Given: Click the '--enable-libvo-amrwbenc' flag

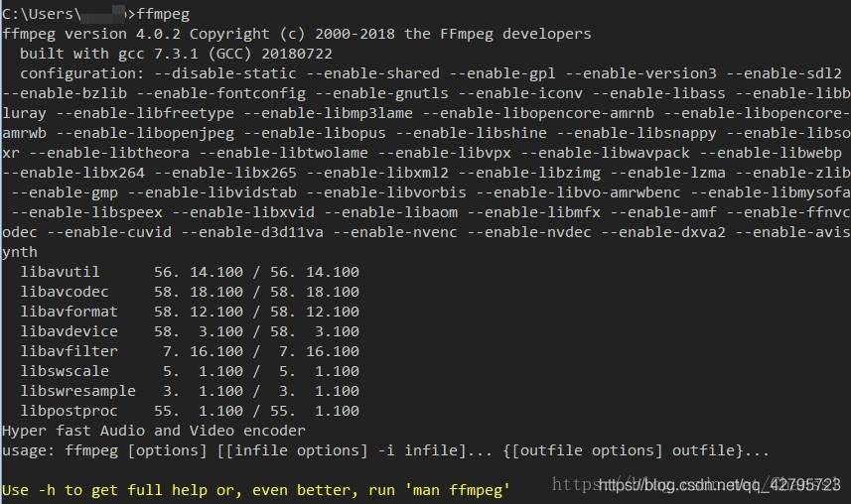Looking at the screenshot, I should [x=579, y=192].
